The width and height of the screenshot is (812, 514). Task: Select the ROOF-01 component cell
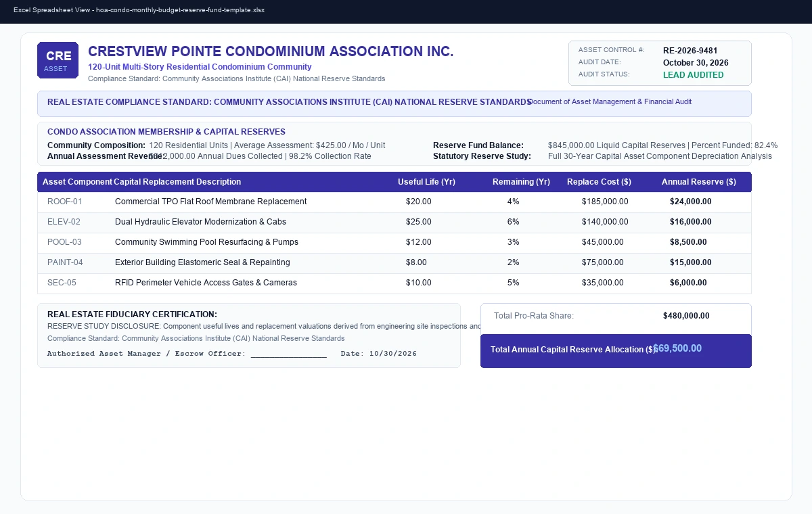65,202
